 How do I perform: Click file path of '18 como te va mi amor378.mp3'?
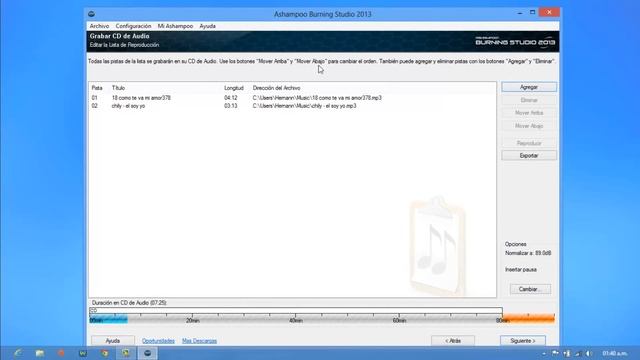(x=317, y=98)
